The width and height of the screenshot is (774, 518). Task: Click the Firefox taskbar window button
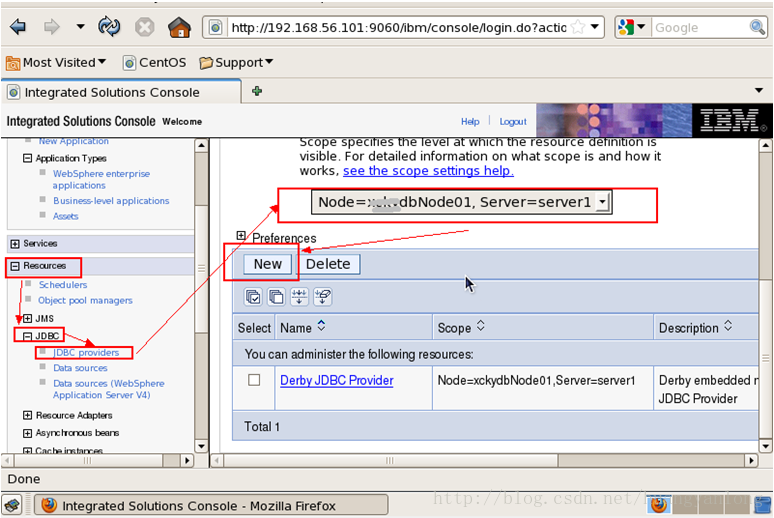(211, 506)
